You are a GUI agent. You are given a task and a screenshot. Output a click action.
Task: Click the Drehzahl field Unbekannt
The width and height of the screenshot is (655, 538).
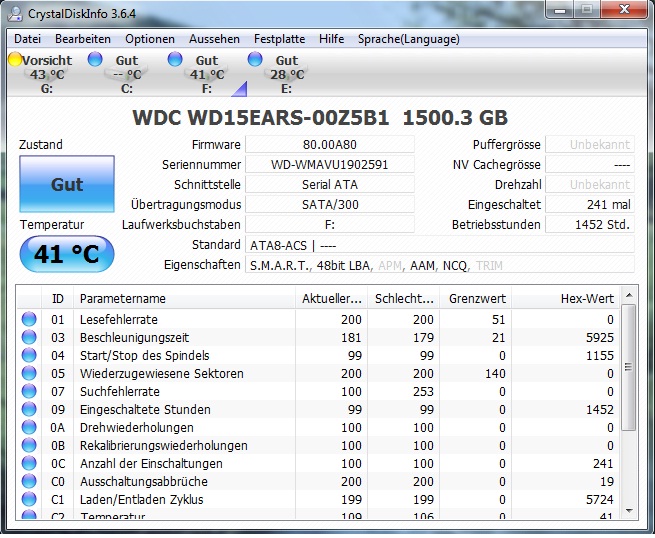point(590,184)
